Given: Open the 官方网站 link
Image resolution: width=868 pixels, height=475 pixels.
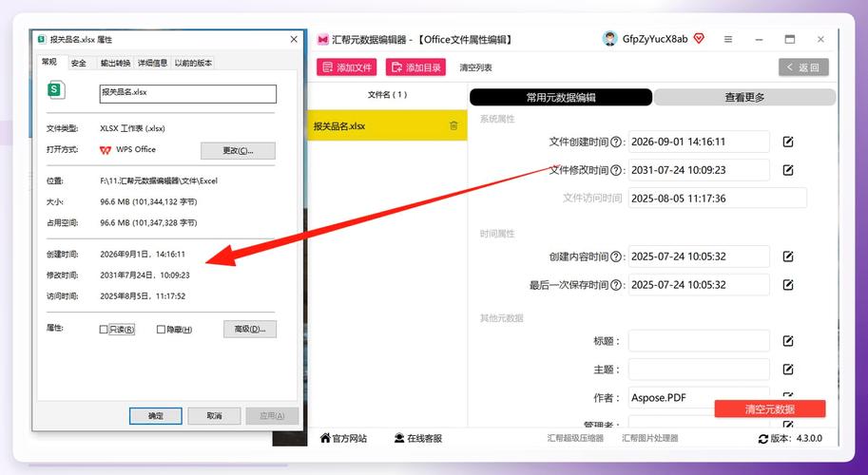Looking at the screenshot, I should (343, 439).
